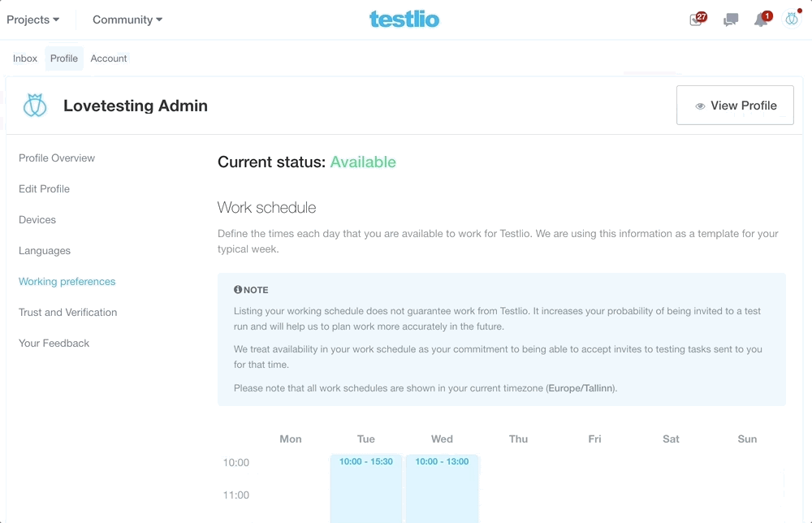This screenshot has width=812, height=523.
Task: Open Devices in sidebar
Action: 37,219
